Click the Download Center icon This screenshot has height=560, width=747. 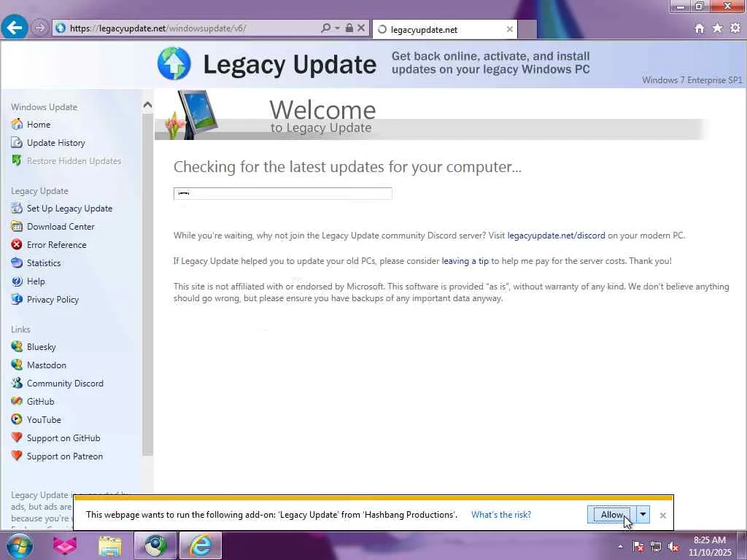coord(17,226)
